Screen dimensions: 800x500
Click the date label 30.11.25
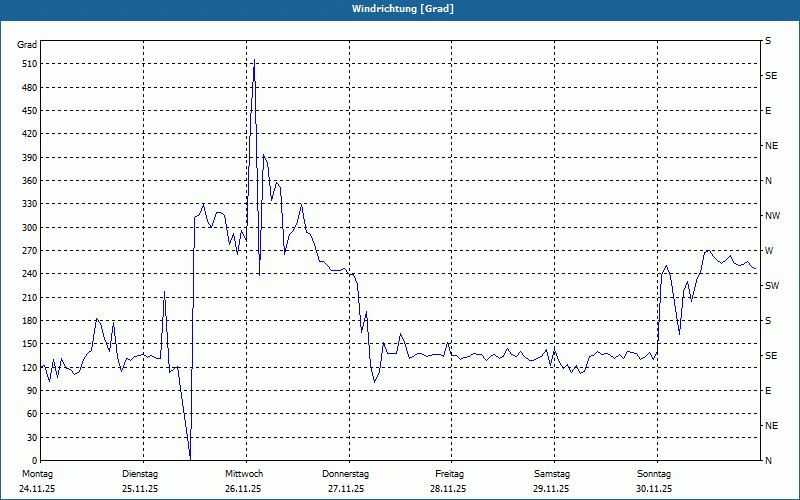tap(654, 489)
